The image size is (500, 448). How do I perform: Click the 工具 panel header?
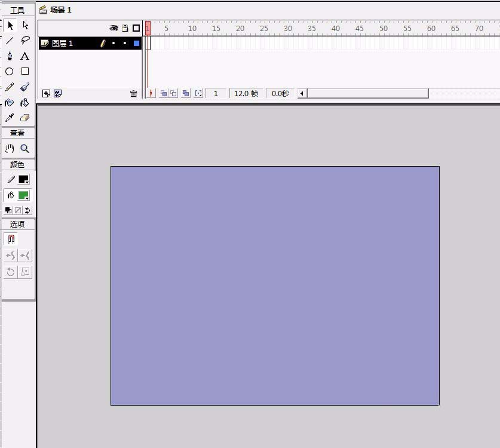pyautogui.click(x=17, y=11)
